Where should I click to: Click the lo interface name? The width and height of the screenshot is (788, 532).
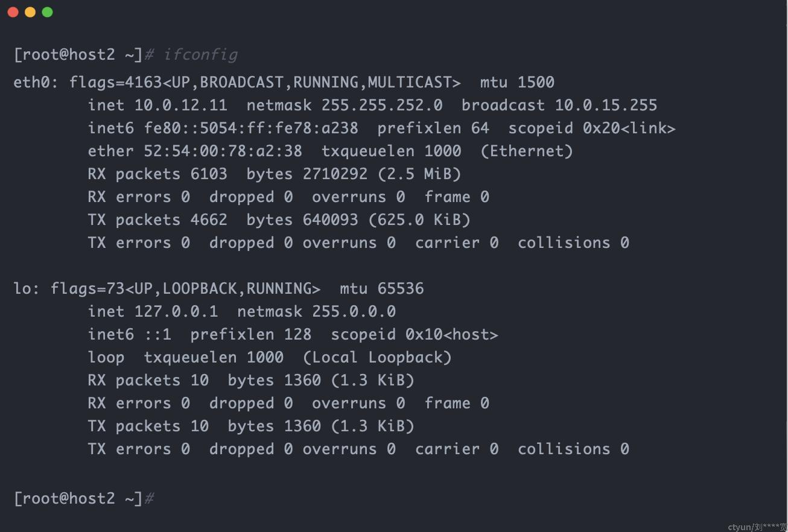tap(22, 288)
